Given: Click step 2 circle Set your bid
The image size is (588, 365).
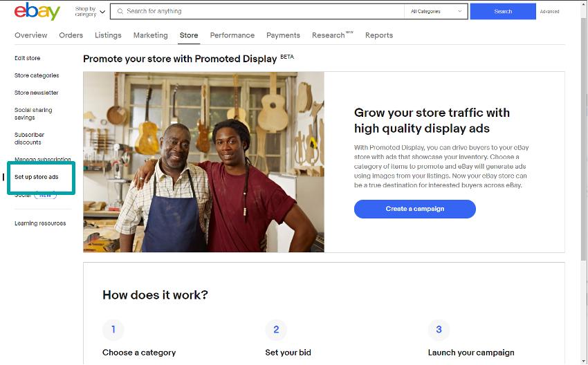Looking at the screenshot, I should point(276,330).
